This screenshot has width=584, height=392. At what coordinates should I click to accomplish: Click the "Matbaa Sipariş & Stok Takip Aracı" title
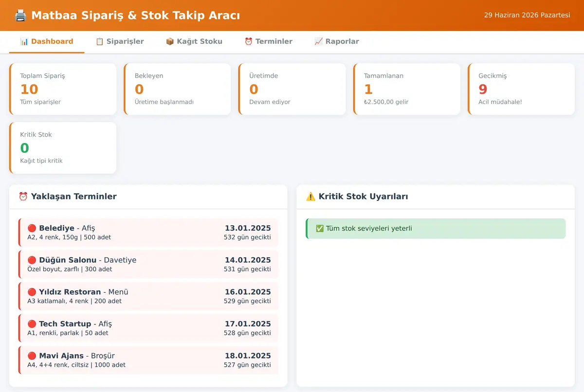point(135,16)
